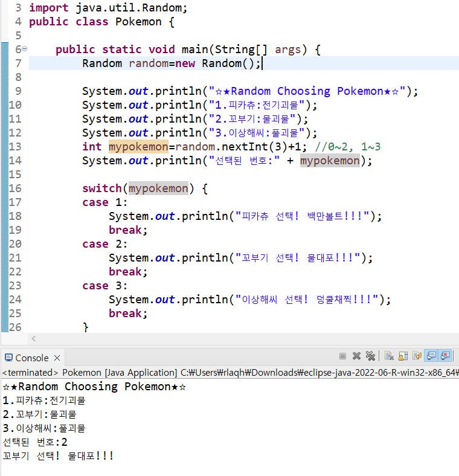The height and width of the screenshot is (476, 459).
Task: Click the '//0~2, 1~3' comment
Action: pyautogui.click(x=348, y=147)
